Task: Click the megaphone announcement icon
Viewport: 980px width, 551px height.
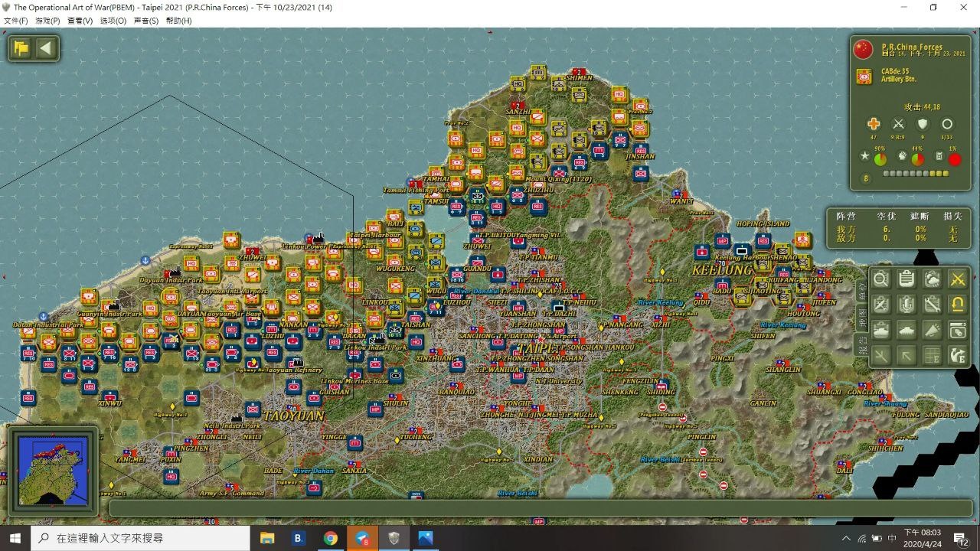Action: (932, 330)
